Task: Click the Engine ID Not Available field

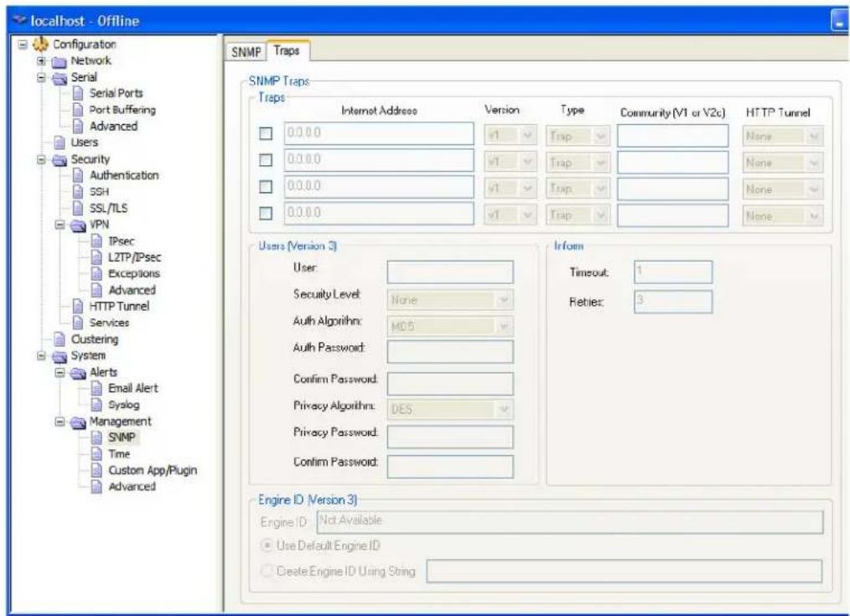Action: coord(570,522)
